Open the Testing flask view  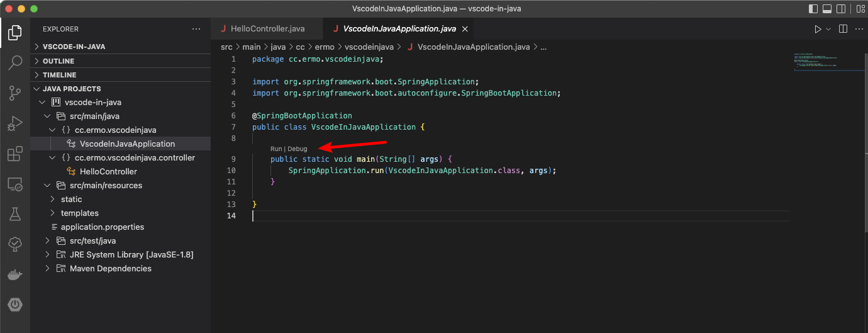(15, 214)
